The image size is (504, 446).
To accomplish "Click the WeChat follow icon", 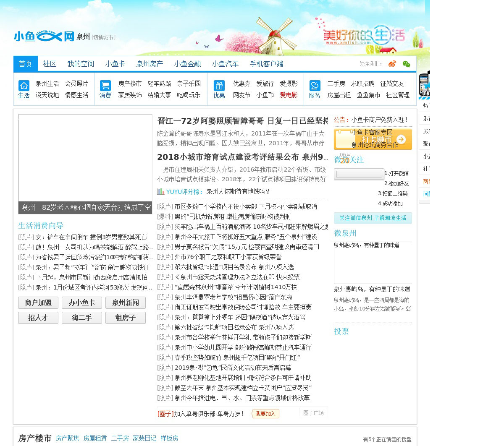I will [x=406, y=64].
